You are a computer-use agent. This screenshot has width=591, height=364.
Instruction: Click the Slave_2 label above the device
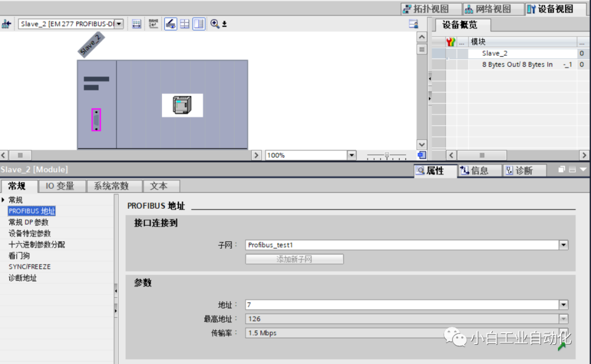[x=91, y=45]
